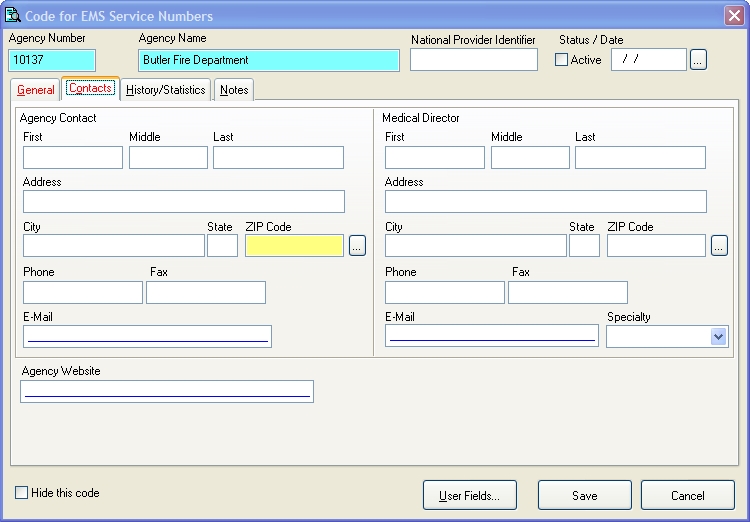Open the User Fields dialog

(470, 495)
